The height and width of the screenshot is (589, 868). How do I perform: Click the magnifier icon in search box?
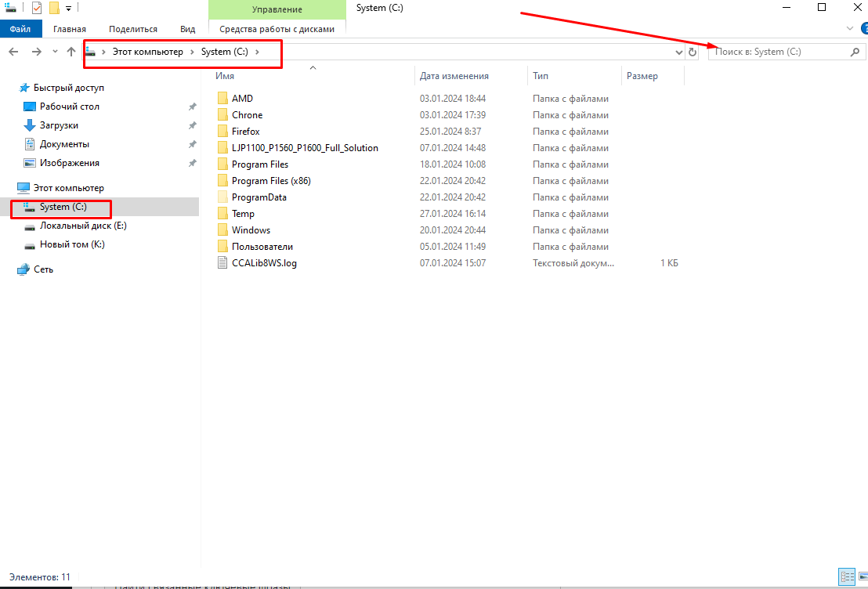[x=855, y=52]
